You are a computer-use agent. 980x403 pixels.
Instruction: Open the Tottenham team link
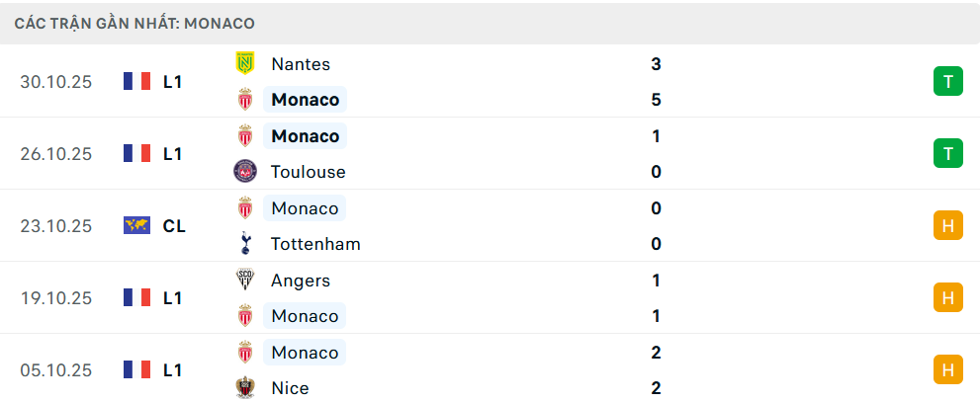click(315, 244)
